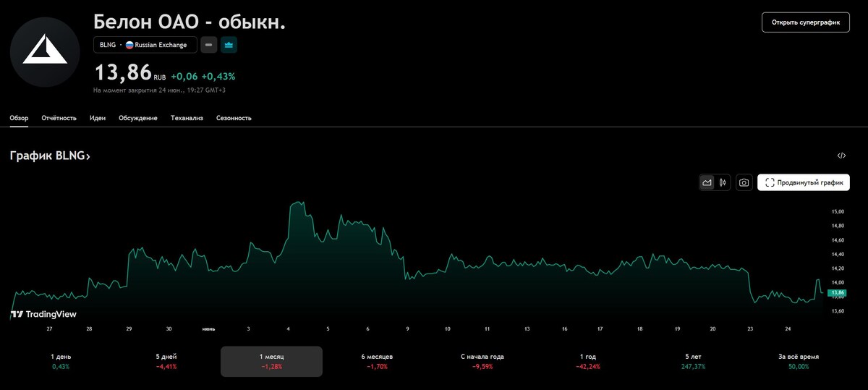Click Открыть суперграфик button
The image size is (868, 390).
tap(806, 22)
